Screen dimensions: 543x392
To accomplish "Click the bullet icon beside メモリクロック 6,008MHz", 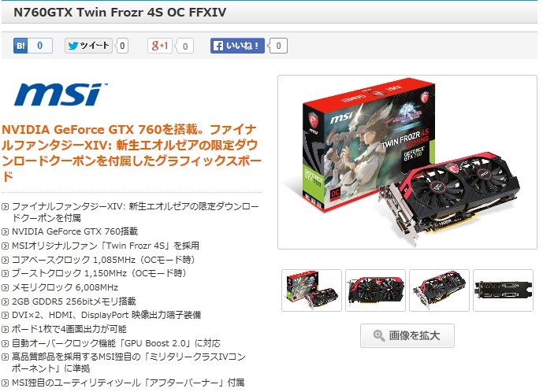I will pos(5,288).
